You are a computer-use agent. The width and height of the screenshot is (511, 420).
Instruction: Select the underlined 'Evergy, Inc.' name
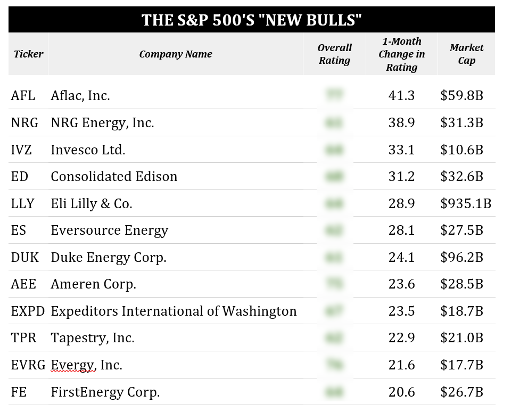pyautogui.click(x=86, y=365)
